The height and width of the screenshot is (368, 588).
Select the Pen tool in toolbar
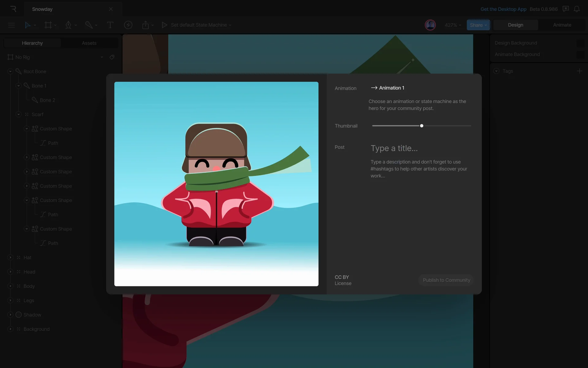[x=68, y=25]
